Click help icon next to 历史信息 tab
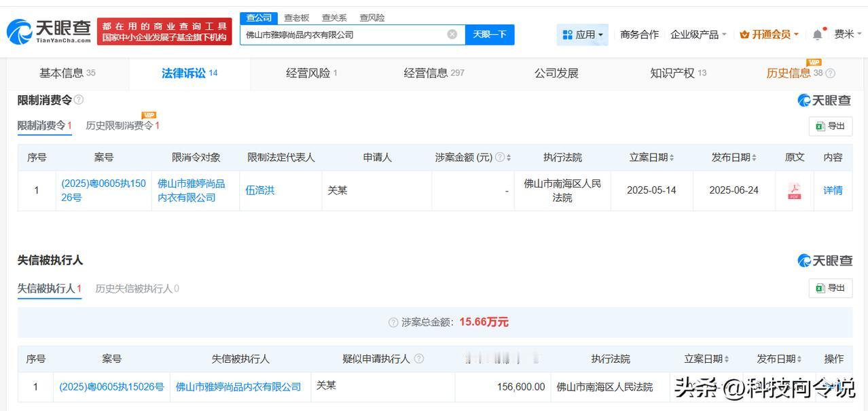Screen dimensions: 868x411 click(830, 73)
